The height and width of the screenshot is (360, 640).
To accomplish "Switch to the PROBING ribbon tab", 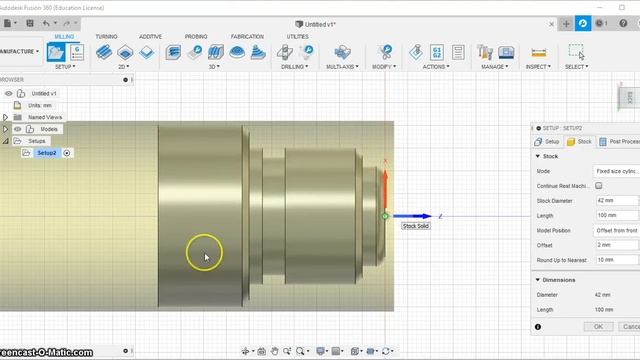I will pyautogui.click(x=196, y=36).
